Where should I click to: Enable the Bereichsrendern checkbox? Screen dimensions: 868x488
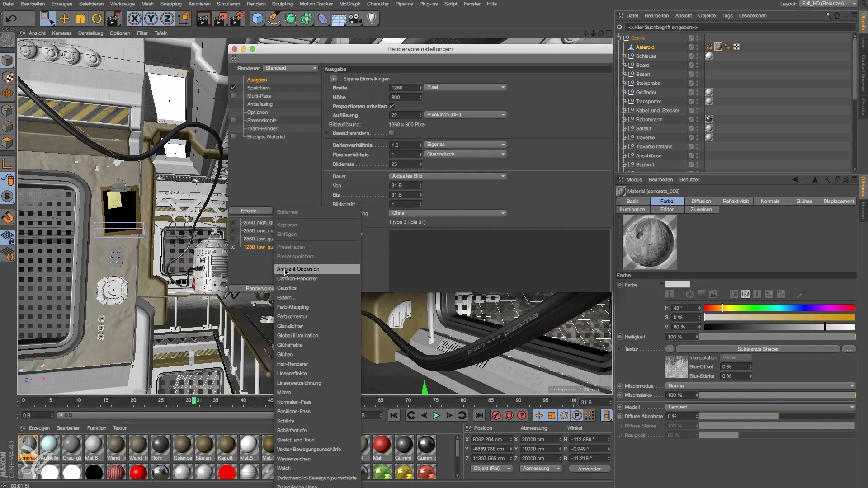(392, 133)
